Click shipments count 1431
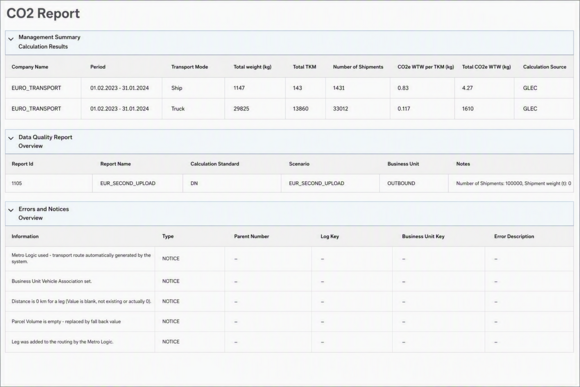 tap(338, 88)
